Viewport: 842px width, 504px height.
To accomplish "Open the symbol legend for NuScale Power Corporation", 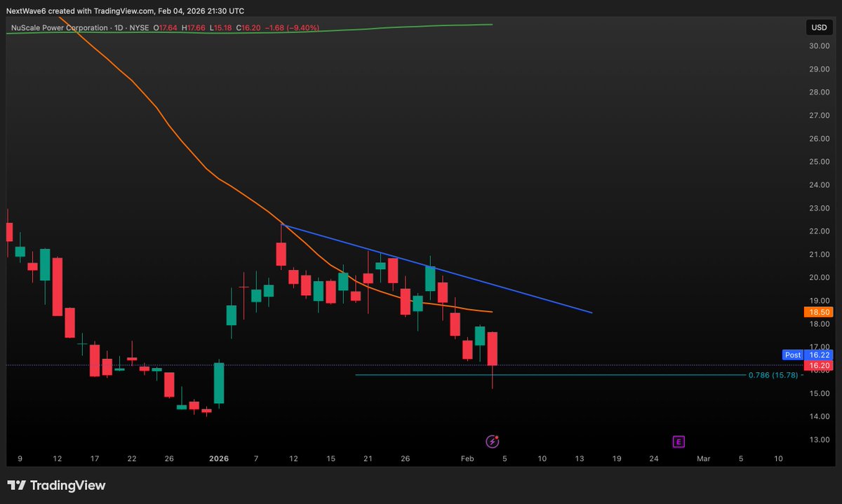I will tap(62, 28).
